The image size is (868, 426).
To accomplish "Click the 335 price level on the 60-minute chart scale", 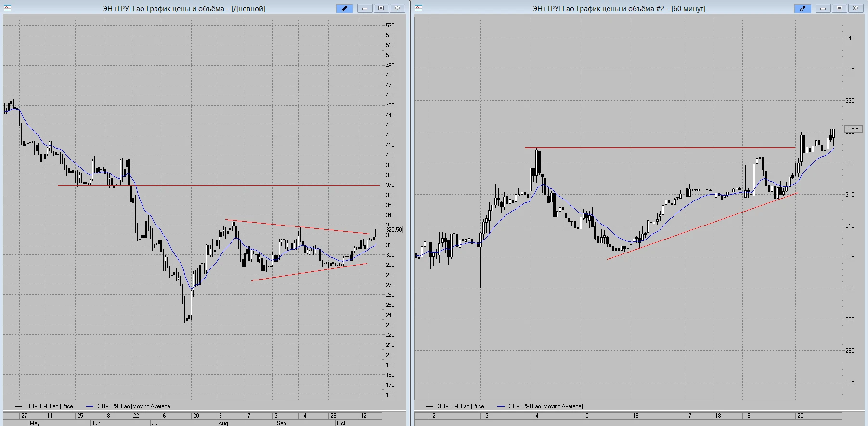I will click(x=850, y=69).
